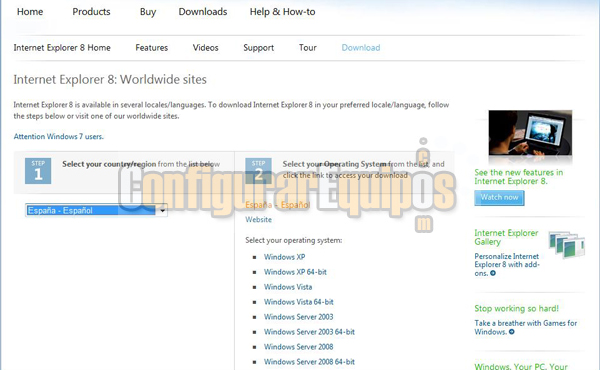This screenshot has height=370, width=600.
Task: Open Attention Windows 7 users link
Action: (59, 136)
